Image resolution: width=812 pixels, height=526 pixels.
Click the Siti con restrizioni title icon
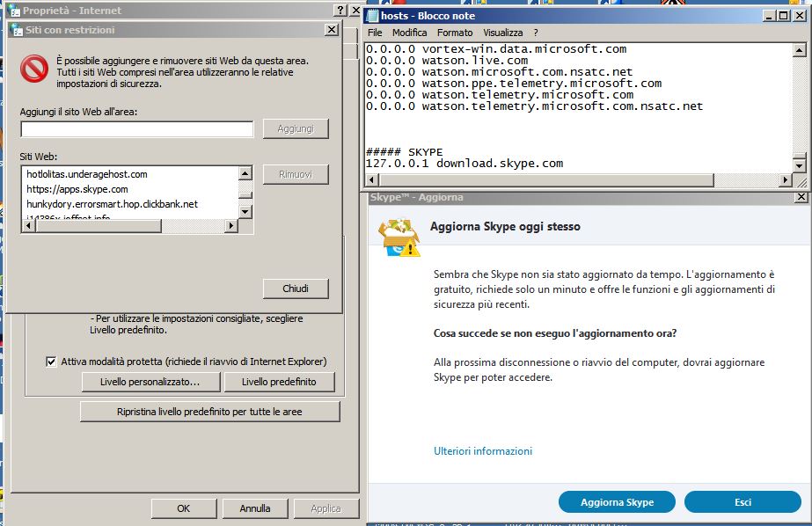pyautogui.click(x=18, y=30)
